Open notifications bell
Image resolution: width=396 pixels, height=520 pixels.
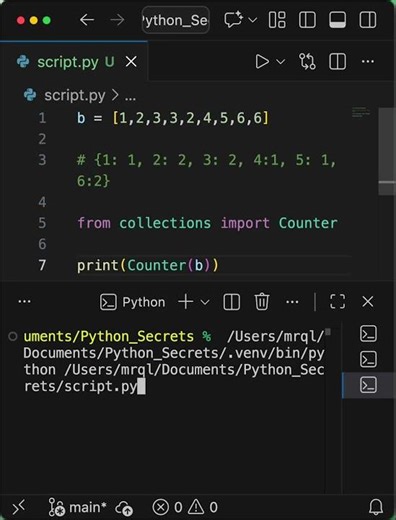tap(376, 507)
